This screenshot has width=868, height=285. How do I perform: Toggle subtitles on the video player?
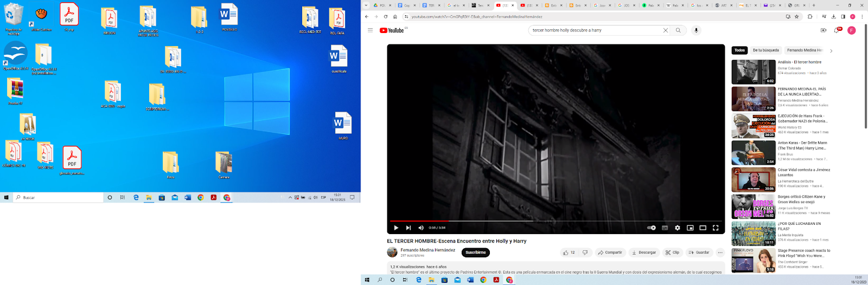665,228
